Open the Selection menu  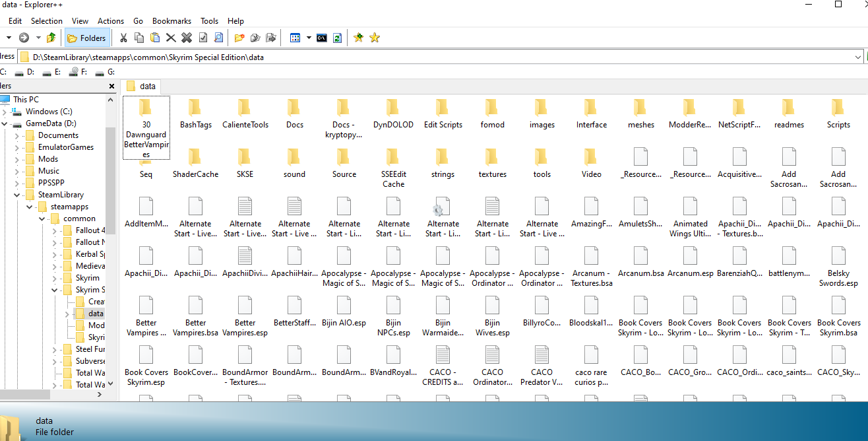click(x=47, y=21)
